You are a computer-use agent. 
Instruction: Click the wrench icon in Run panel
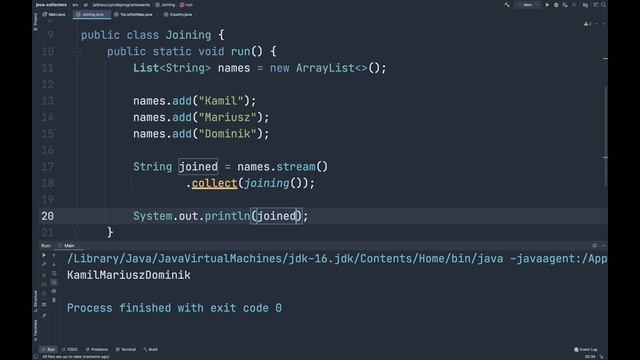click(x=44, y=264)
